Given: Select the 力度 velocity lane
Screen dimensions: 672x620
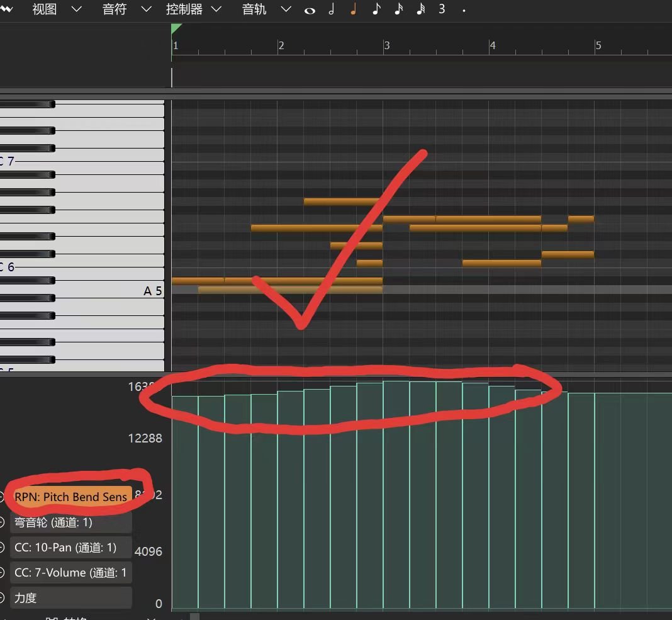Looking at the screenshot, I should point(70,597).
